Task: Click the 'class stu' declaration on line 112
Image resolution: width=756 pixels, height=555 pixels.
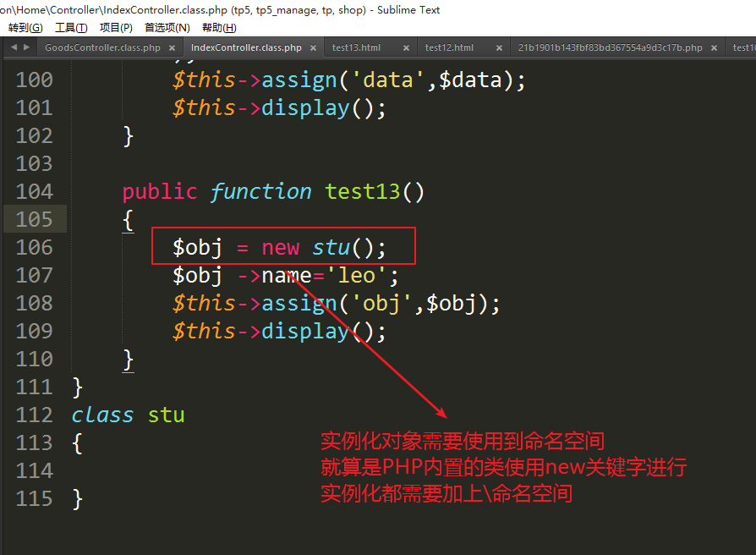Action: click(x=128, y=415)
